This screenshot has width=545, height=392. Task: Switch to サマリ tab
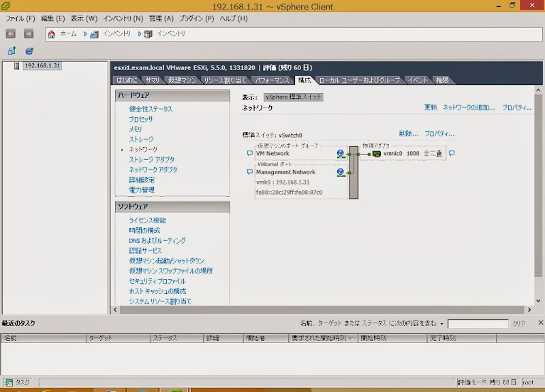click(x=152, y=80)
